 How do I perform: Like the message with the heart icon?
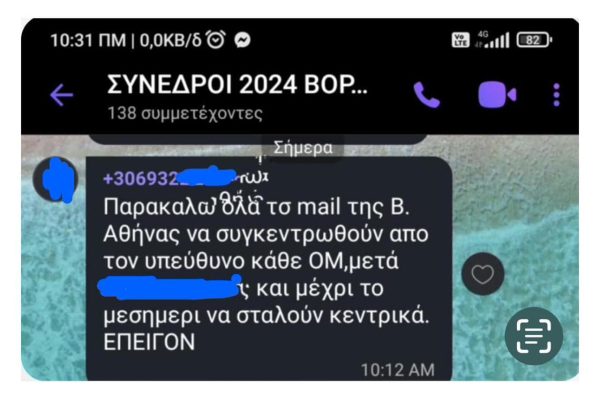coord(483,274)
